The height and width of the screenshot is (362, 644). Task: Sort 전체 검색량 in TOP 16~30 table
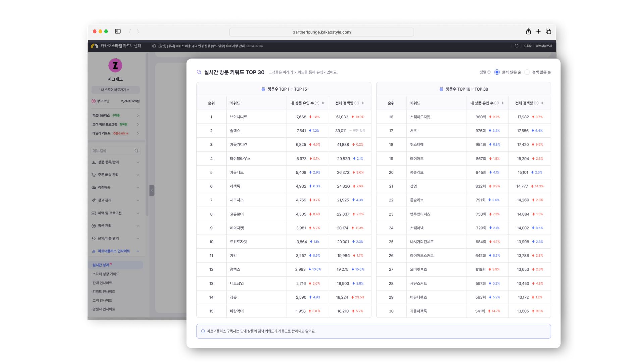[542, 103]
